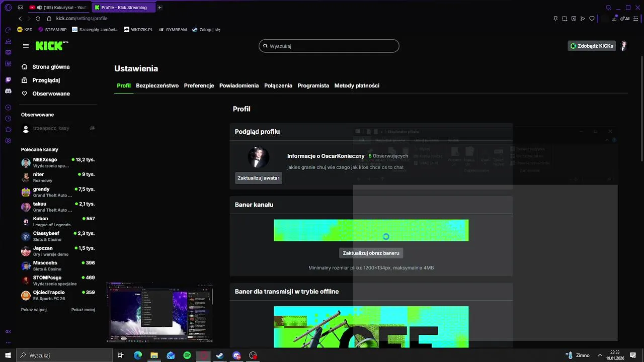The image size is (644, 362).
Task: Open Classybeef recommended channel
Action: pos(58,236)
